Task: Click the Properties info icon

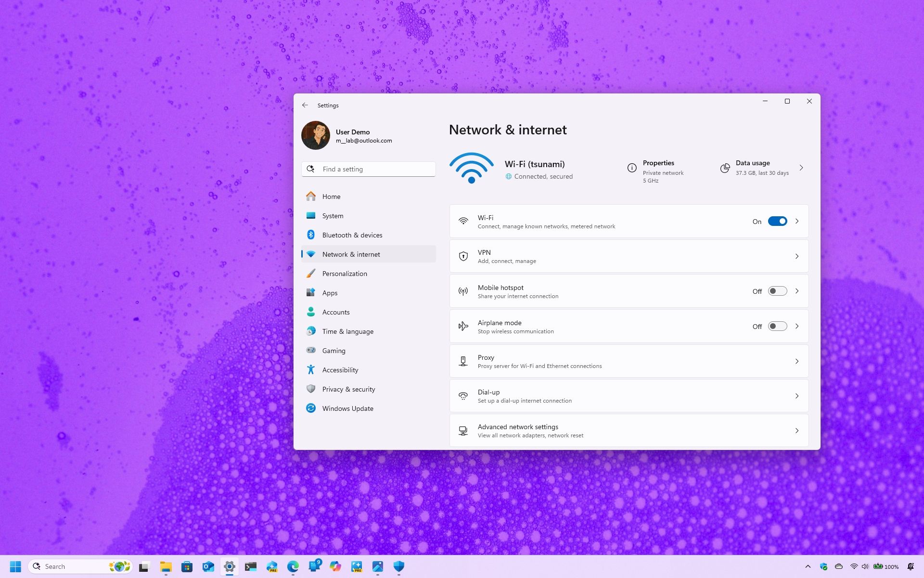Action: coord(632,168)
